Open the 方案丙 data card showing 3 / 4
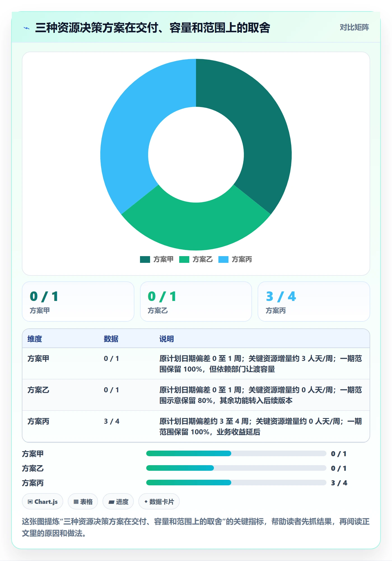 (314, 302)
